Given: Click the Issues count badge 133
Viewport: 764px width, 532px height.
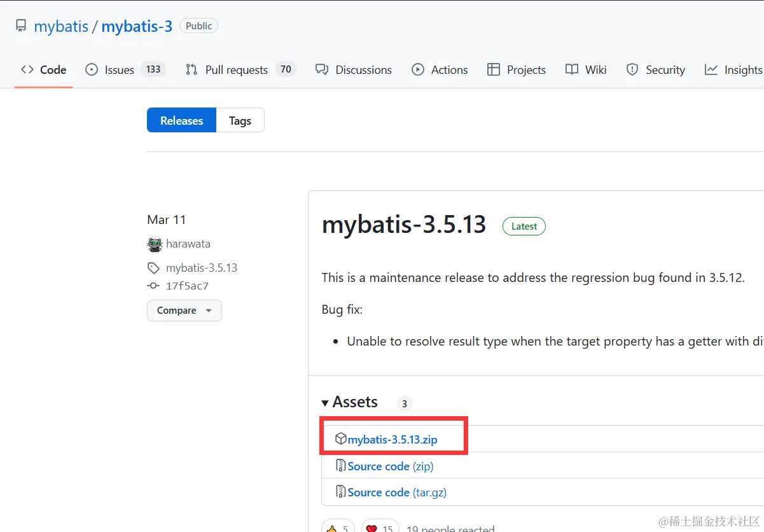Looking at the screenshot, I should click(x=153, y=69).
